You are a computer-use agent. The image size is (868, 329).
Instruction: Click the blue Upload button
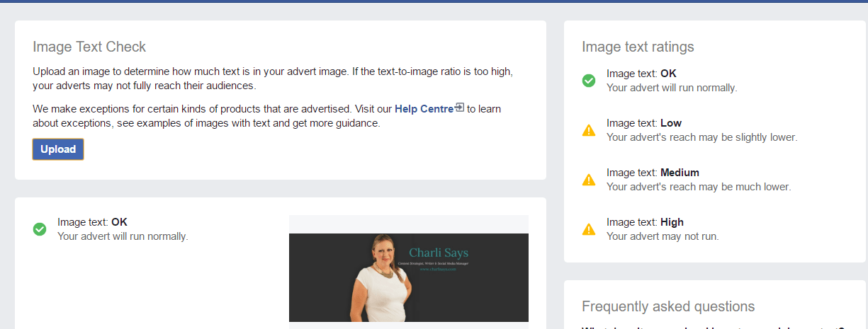click(58, 149)
